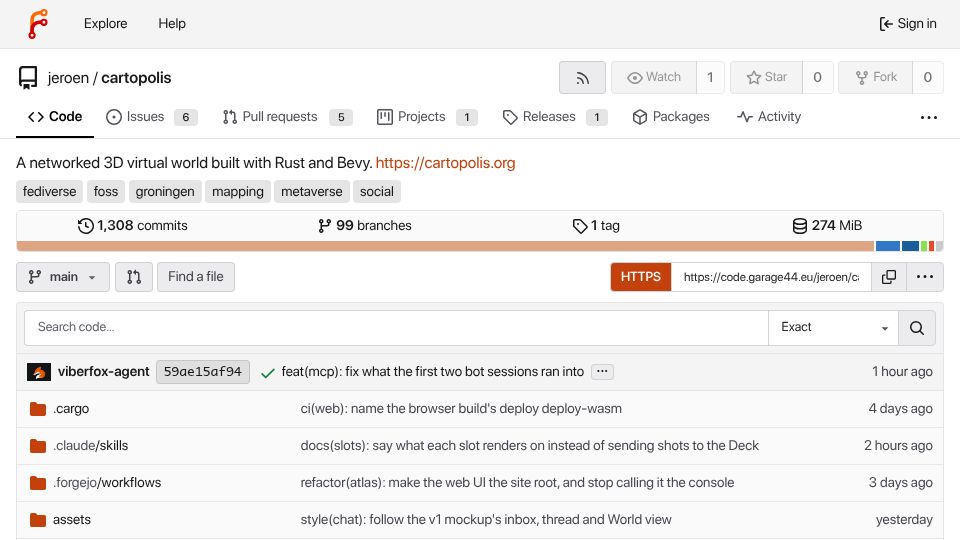Open the Forgejo home logo
Screen dimensions: 960x540
38,24
